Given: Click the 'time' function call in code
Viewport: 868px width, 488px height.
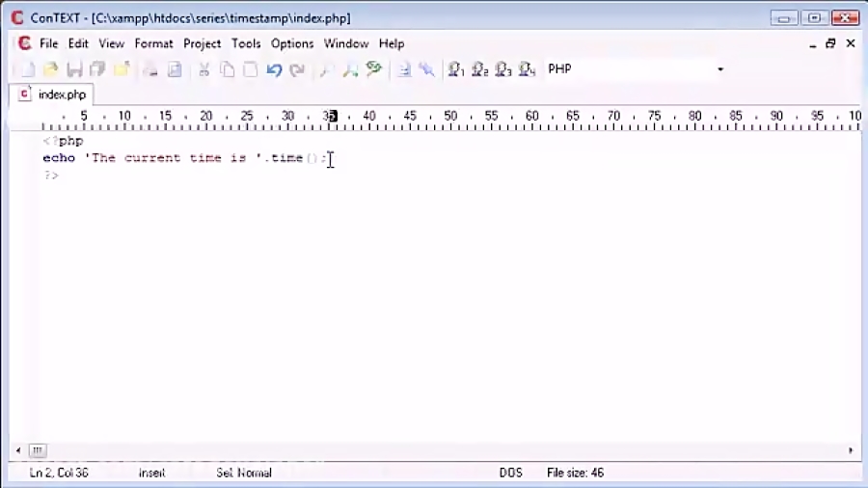Looking at the screenshot, I should [x=286, y=158].
